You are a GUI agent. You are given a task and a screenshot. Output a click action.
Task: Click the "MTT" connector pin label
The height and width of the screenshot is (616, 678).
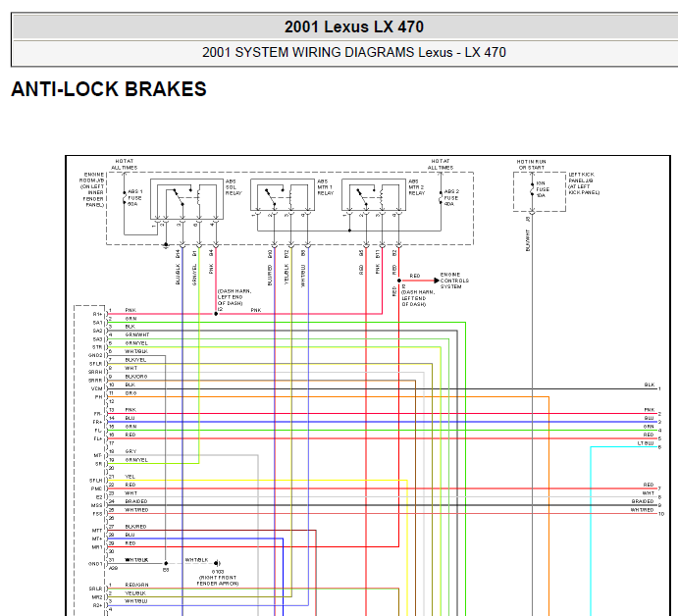pos(97,531)
